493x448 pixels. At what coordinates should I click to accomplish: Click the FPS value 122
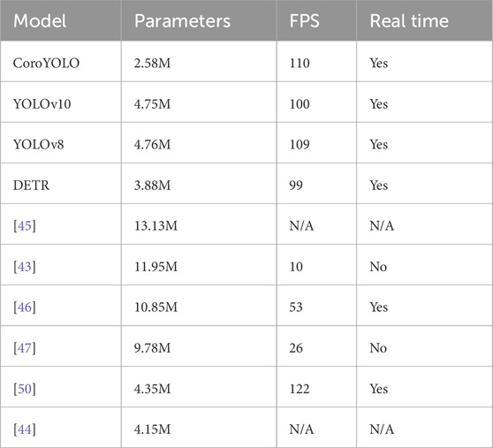click(300, 389)
